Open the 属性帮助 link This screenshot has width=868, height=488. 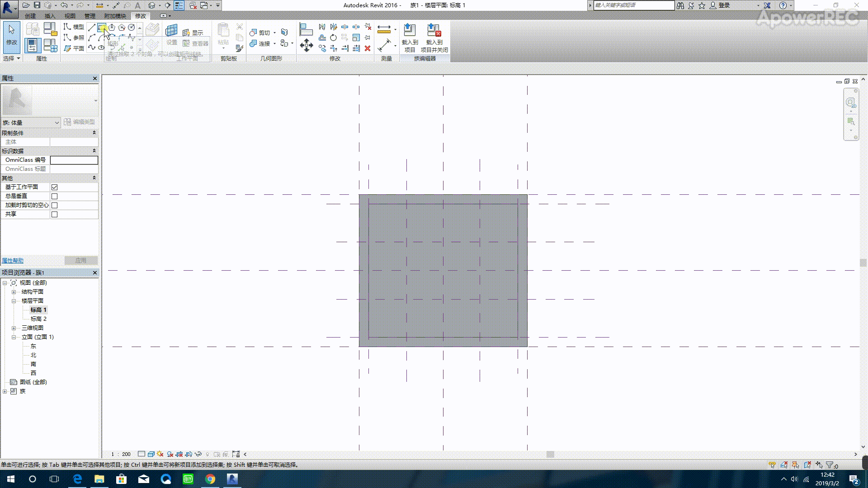13,261
